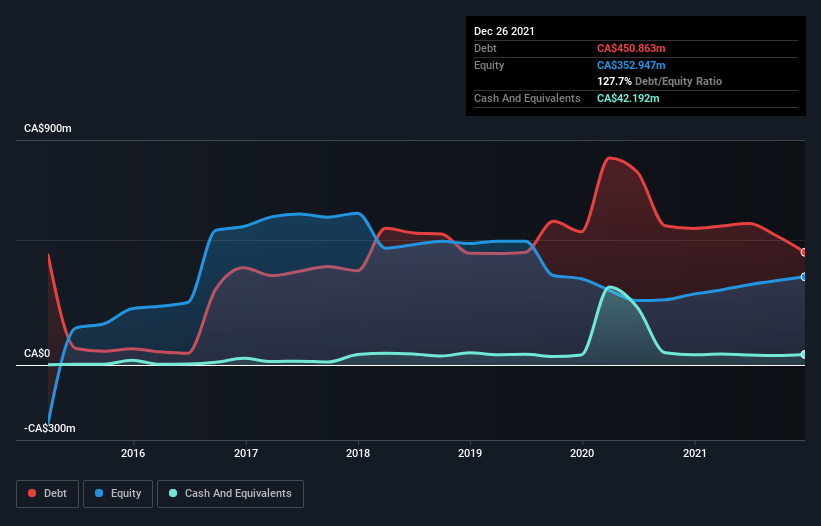This screenshot has width=821, height=526.
Task: Toggle the Equity series legend button
Action: pyautogui.click(x=118, y=494)
